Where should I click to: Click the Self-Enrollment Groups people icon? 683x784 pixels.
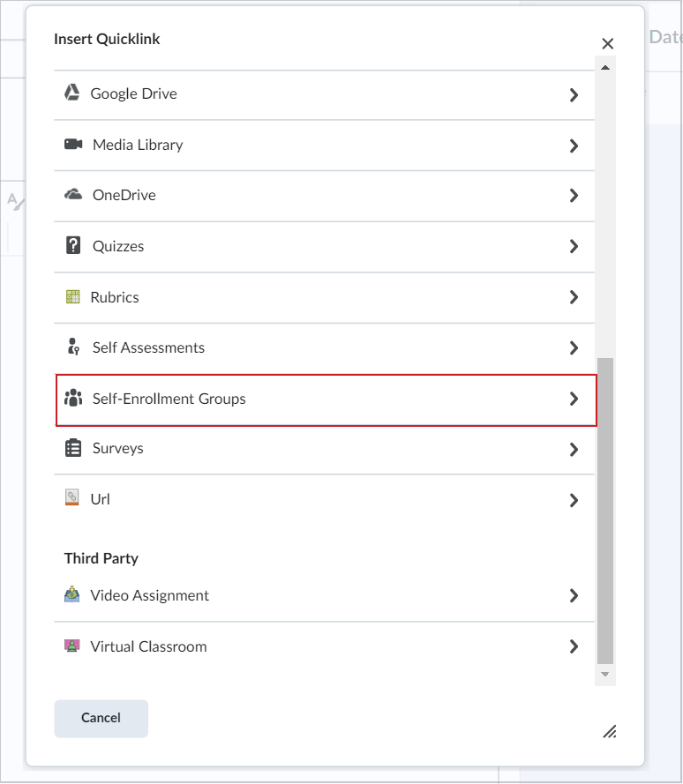point(76,399)
